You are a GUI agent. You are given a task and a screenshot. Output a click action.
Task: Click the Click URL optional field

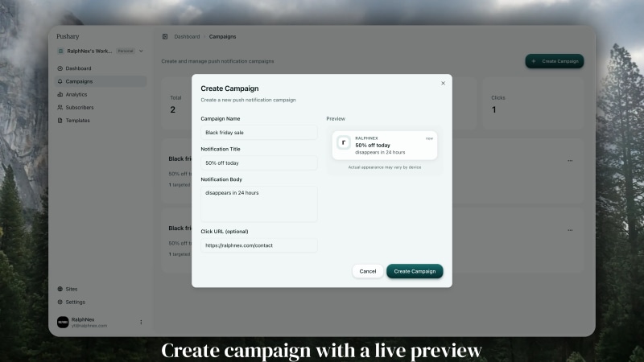259,245
